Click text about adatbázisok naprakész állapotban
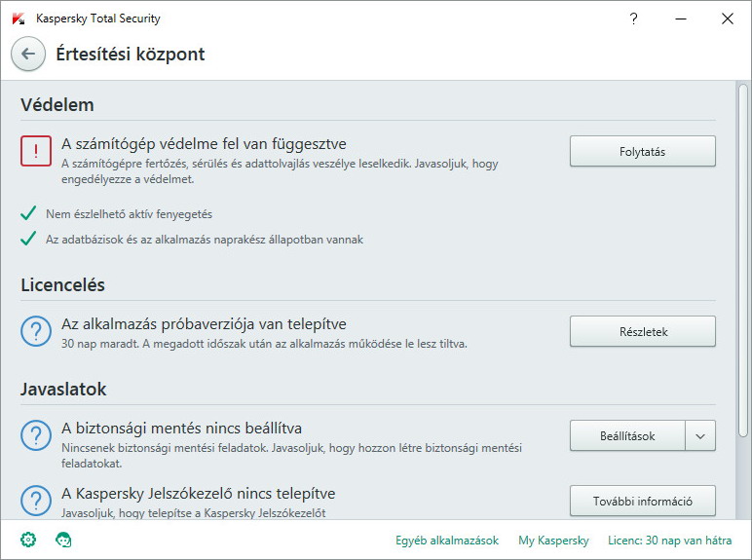The image size is (752, 560). pos(205,240)
